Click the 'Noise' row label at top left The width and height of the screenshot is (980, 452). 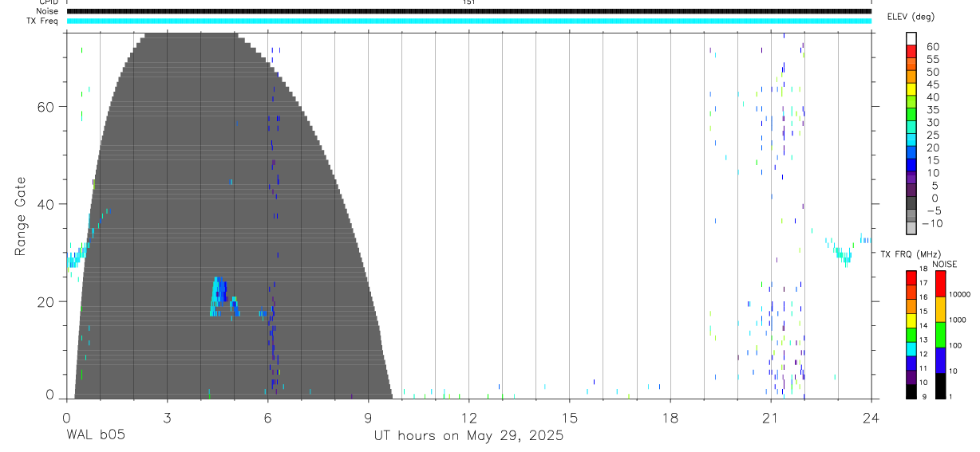(47, 11)
